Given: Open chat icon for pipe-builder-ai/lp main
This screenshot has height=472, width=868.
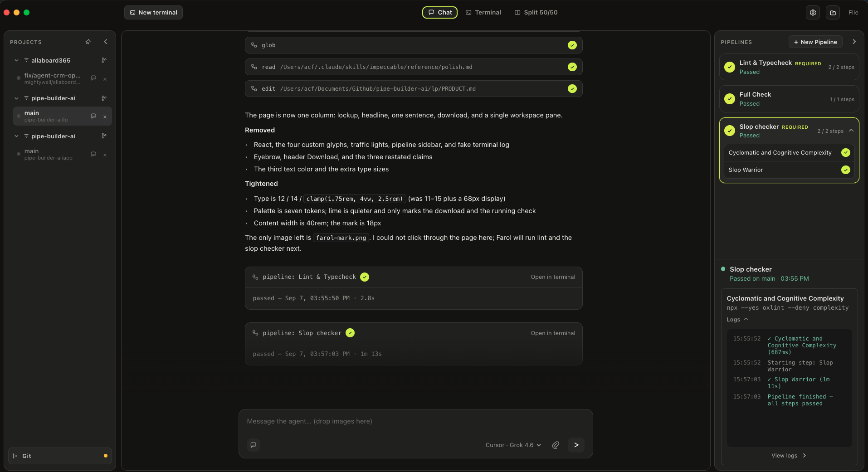Looking at the screenshot, I should 93,116.
